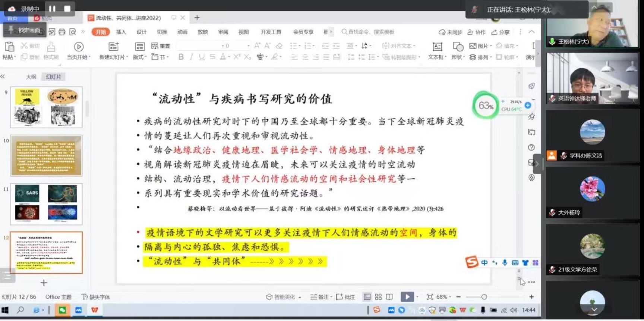Open the comments (批注) pane
The width and height of the screenshot is (644, 321).
(345, 297)
